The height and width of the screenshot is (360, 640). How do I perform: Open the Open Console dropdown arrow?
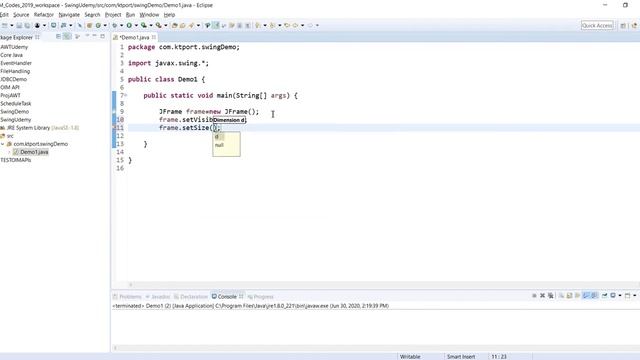coord(635,296)
